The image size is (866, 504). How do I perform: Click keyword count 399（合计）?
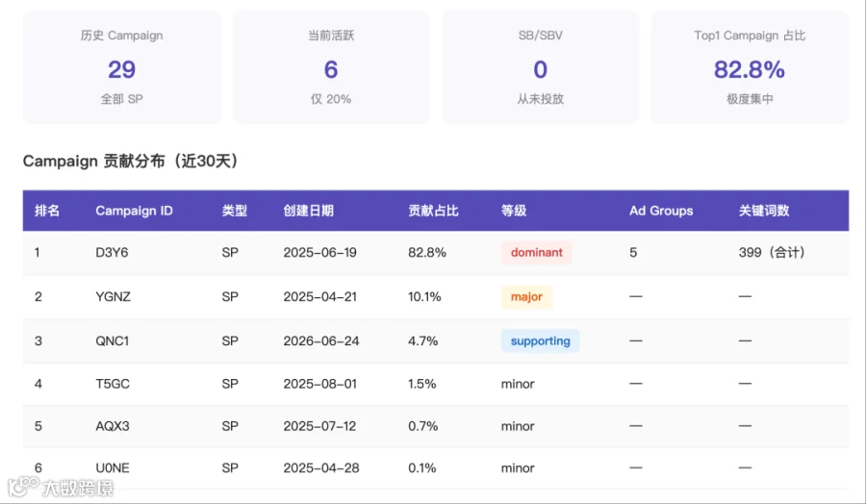tap(772, 252)
